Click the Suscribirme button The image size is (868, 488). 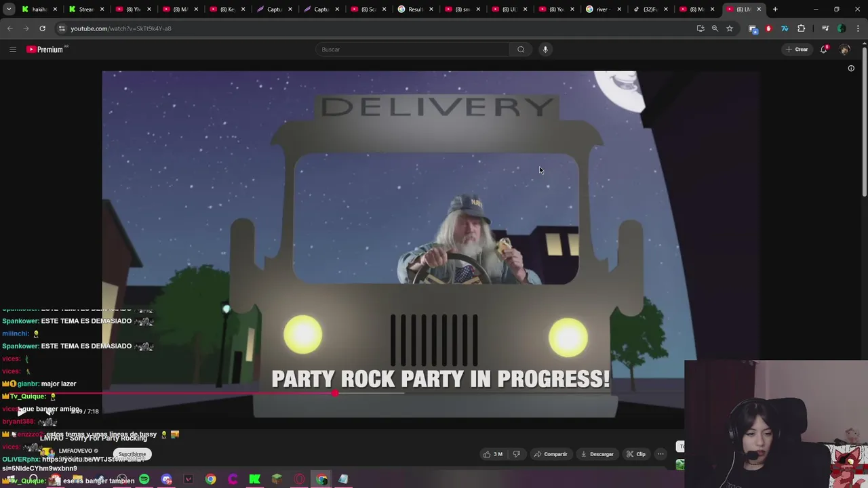(x=132, y=454)
